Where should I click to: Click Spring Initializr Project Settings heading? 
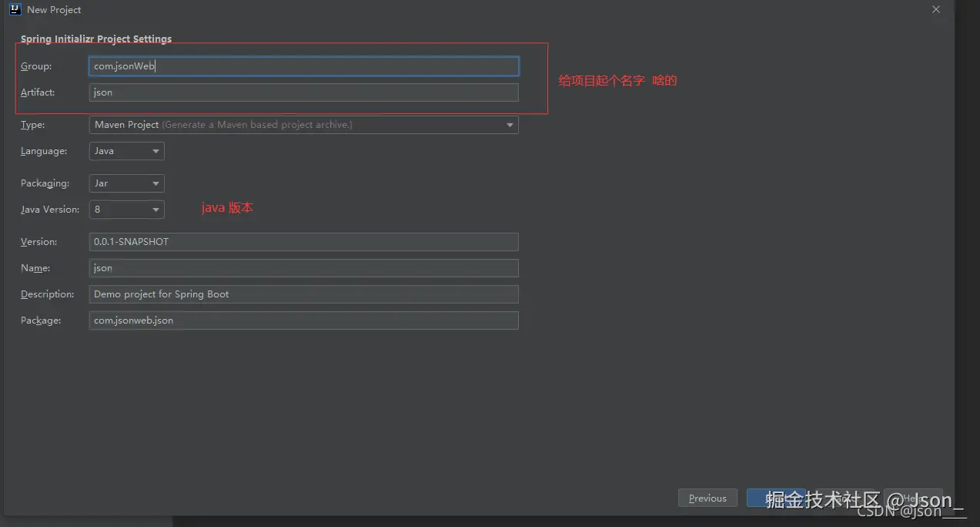96,39
